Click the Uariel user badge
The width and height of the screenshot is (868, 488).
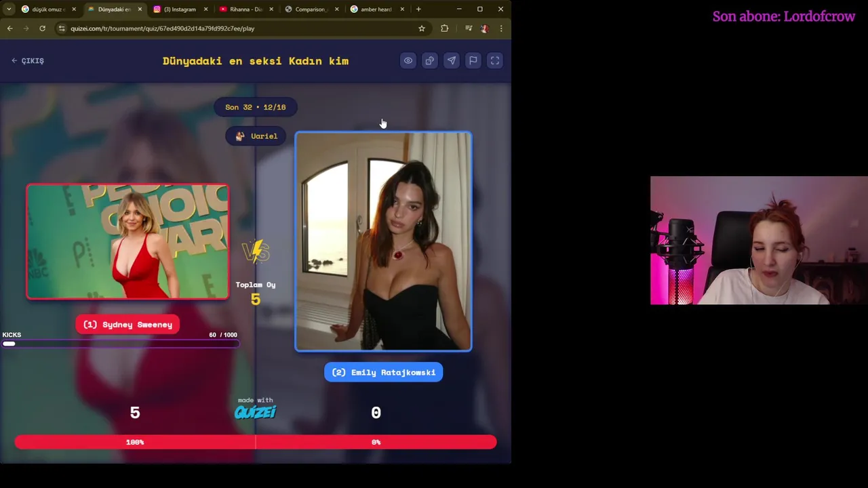point(256,136)
